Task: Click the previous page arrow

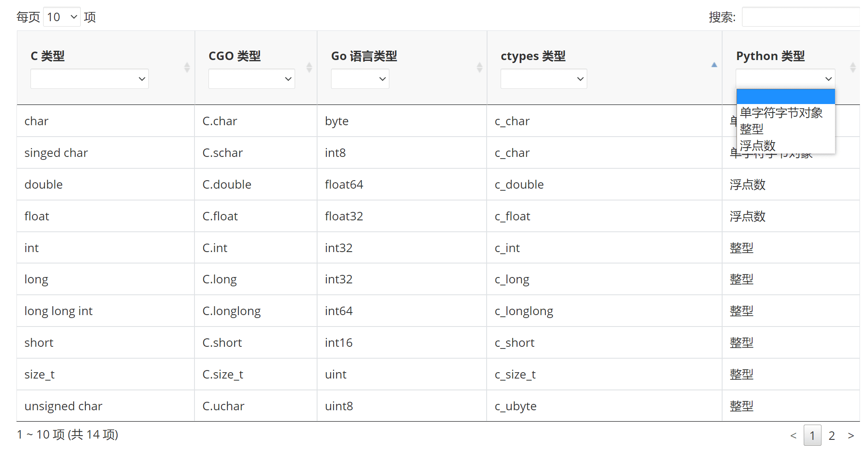Action: pos(793,435)
